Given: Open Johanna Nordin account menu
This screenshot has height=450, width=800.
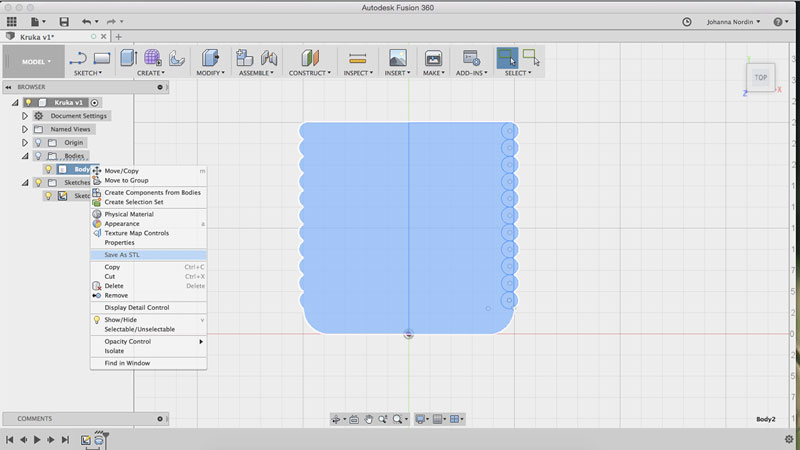Looking at the screenshot, I should [x=733, y=22].
